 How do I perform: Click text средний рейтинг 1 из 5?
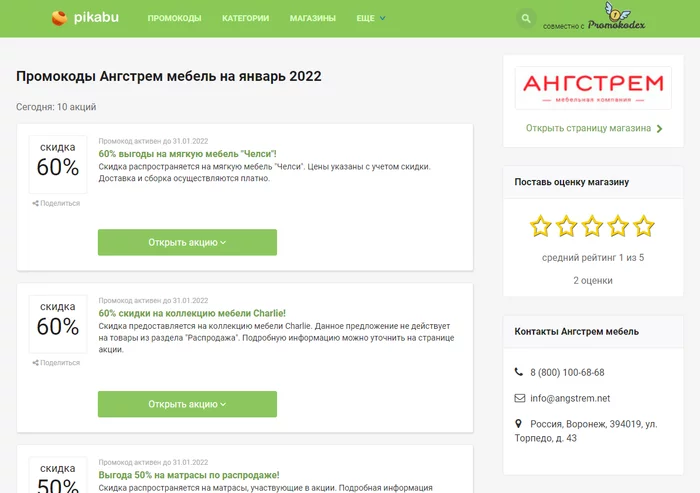pos(593,258)
